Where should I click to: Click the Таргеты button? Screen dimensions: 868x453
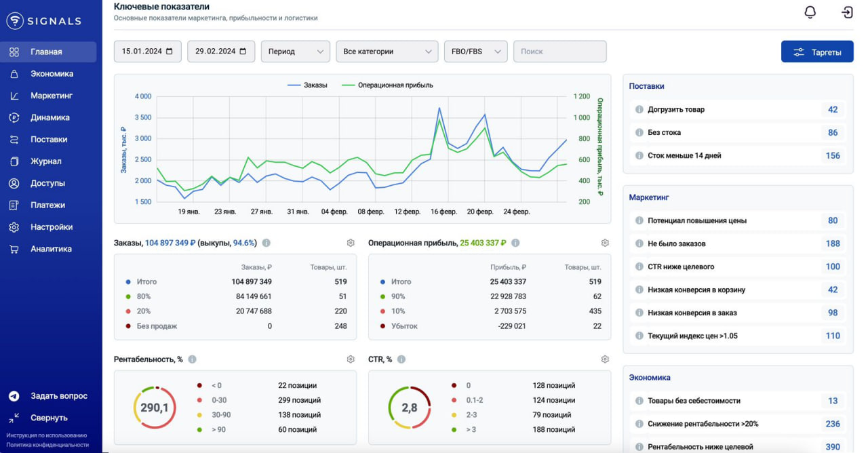pyautogui.click(x=817, y=52)
